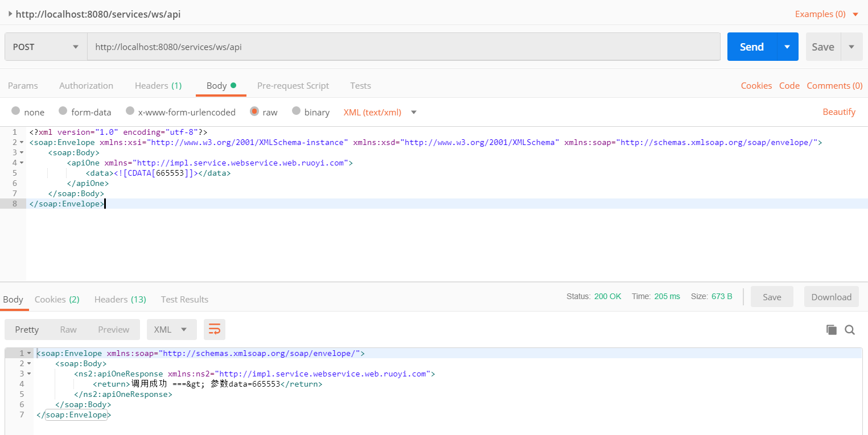This screenshot has height=435, width=868.
Task: Open search in the response viewer
Action: coord(850,330)
